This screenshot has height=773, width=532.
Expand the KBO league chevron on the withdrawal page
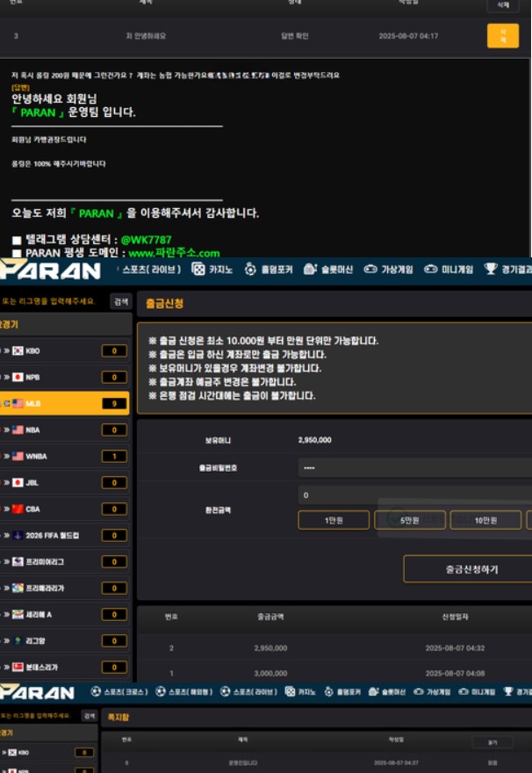pos(7,351)
